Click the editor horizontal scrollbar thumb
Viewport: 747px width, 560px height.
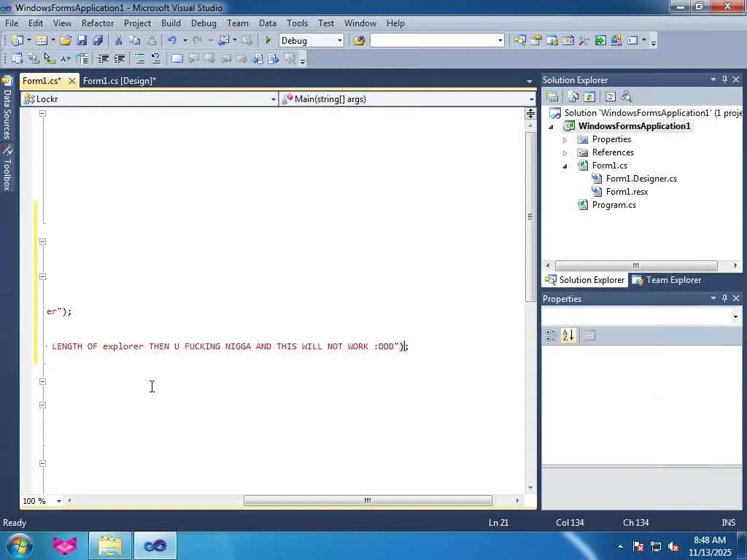pyautogui.click(x=368, y=500)
